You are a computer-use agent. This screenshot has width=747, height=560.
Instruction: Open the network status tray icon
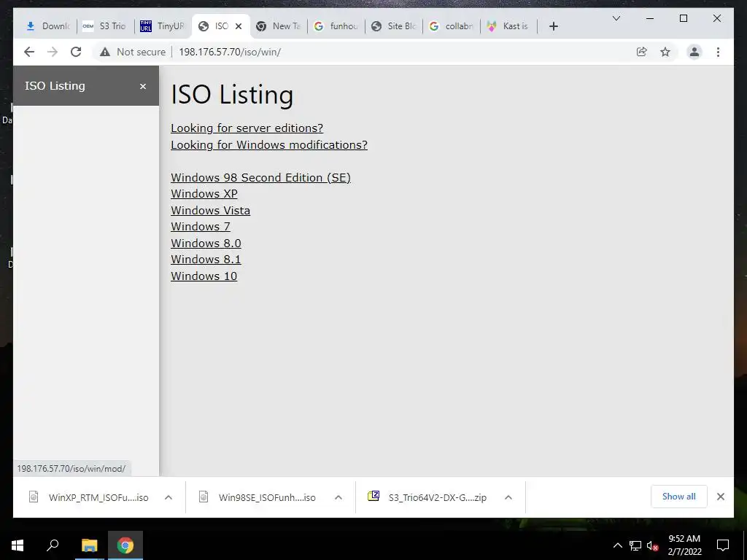point(635,545)
